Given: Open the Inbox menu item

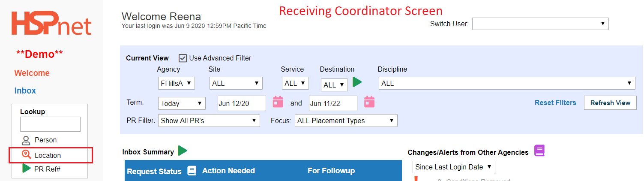Looking at the screenshot, I should (x=25, y=90).
